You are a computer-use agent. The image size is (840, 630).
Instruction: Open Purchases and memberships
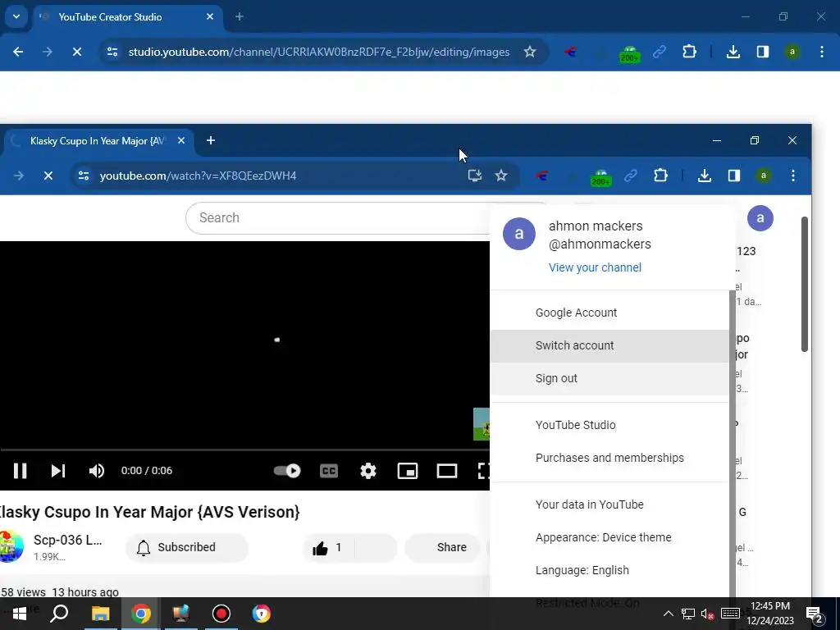point(609,458)
